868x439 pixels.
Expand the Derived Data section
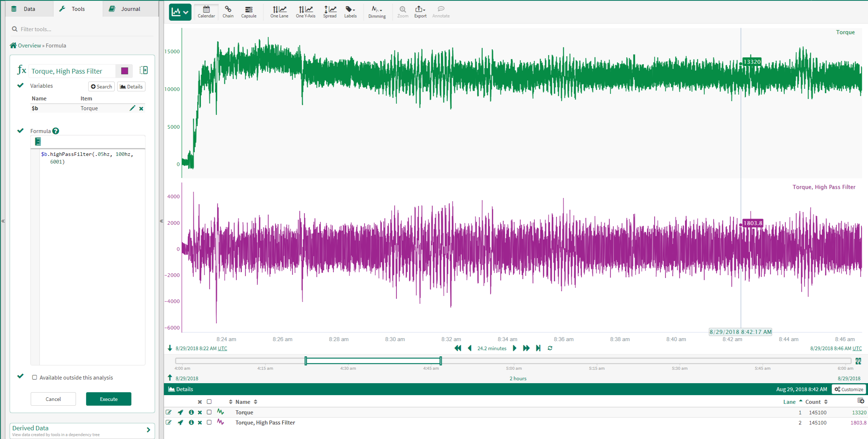(148, 430)
